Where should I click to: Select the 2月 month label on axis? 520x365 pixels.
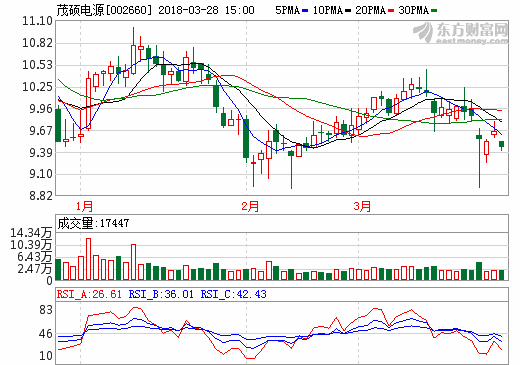(x=250, y=206)
